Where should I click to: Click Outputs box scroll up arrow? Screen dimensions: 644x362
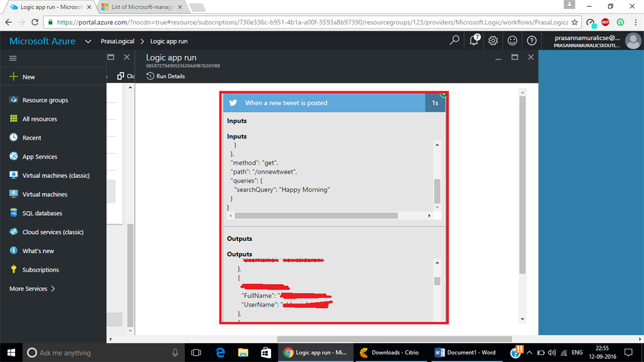pyautogui.click(x=438, y=263)
